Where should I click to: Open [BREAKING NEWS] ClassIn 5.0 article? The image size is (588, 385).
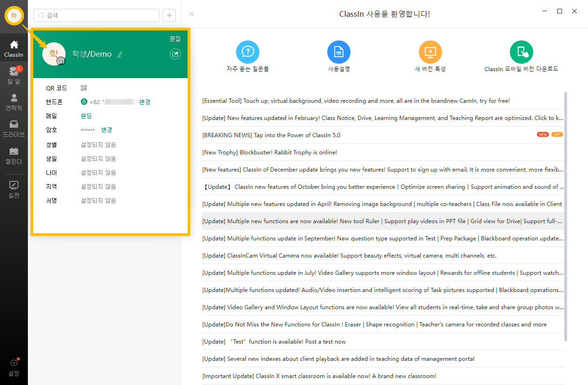coord(383,135)
